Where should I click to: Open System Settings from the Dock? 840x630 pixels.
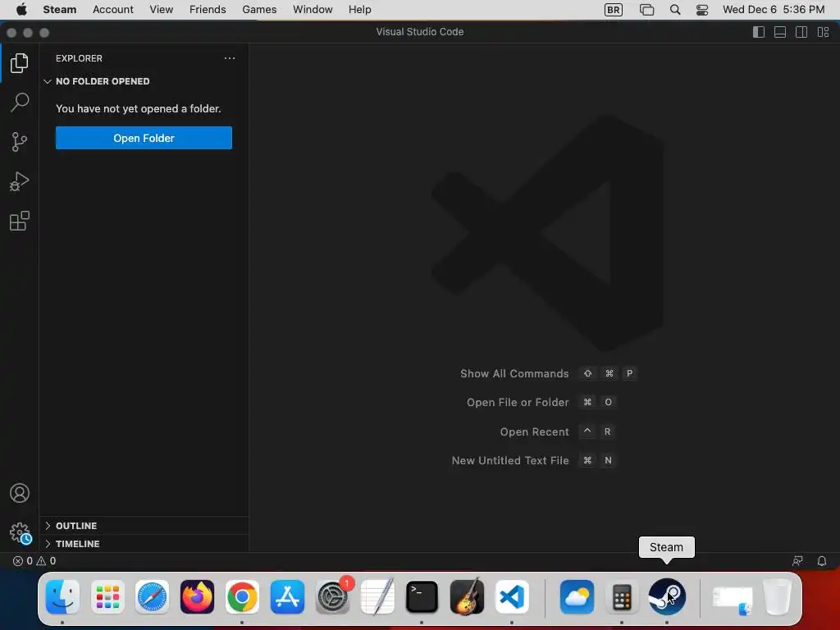pos(332,597)
